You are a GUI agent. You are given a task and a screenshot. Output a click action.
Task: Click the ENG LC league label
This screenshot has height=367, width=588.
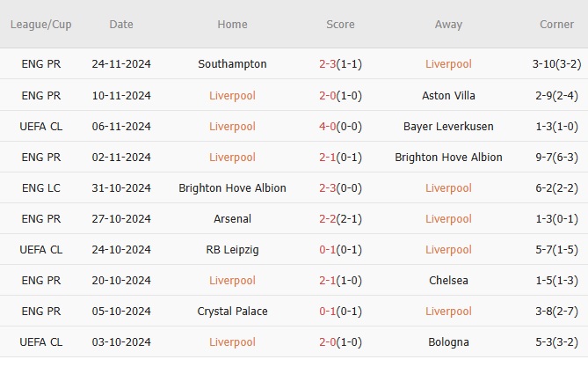tap(40, 187)
